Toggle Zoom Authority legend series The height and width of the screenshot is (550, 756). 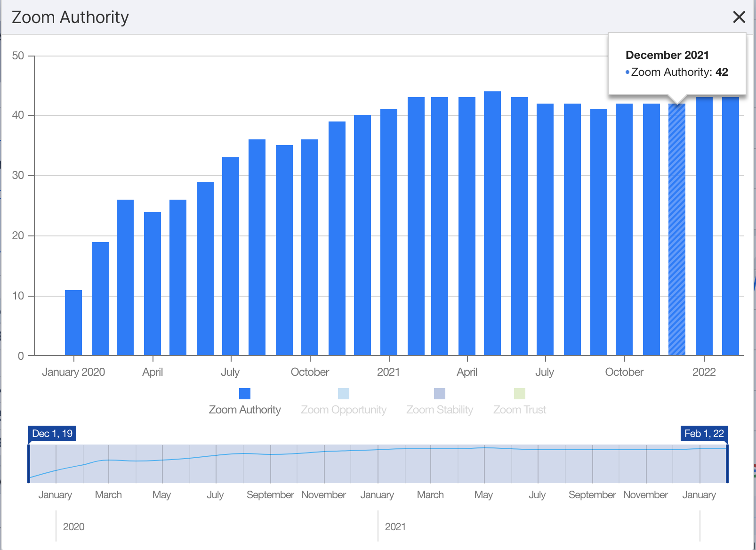[244, 402]
